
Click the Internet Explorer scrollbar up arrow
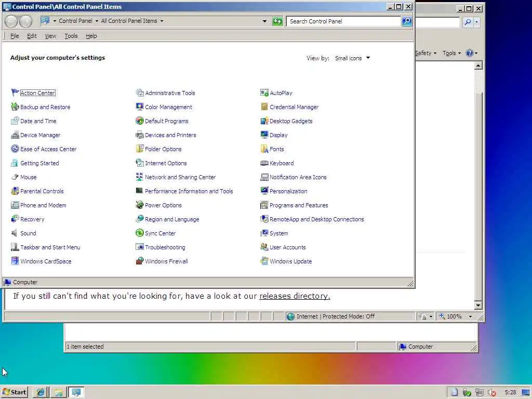[478, 65]
